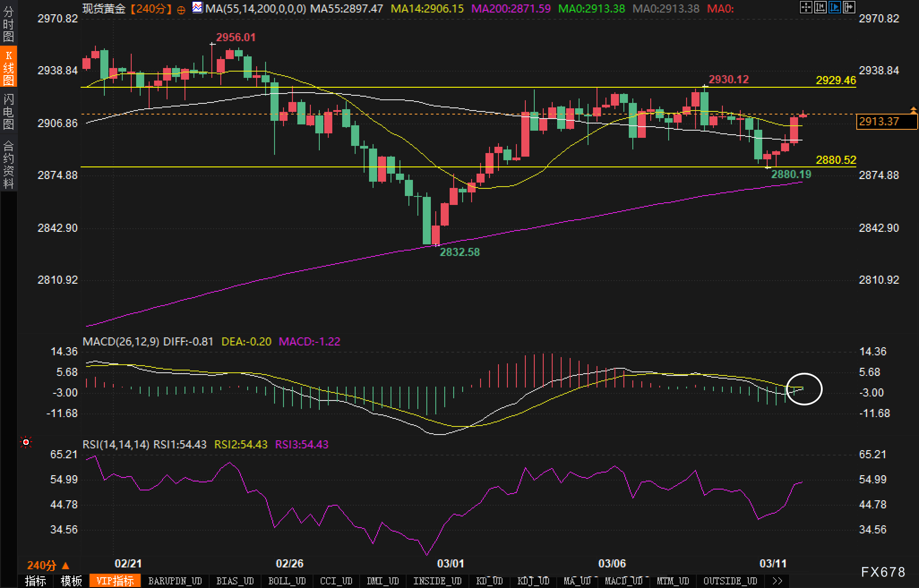This screenshot has height=588, width=919.
Task: Toggle the blue highlighted axis-play chart icon
Action: [x=835, y=7]
